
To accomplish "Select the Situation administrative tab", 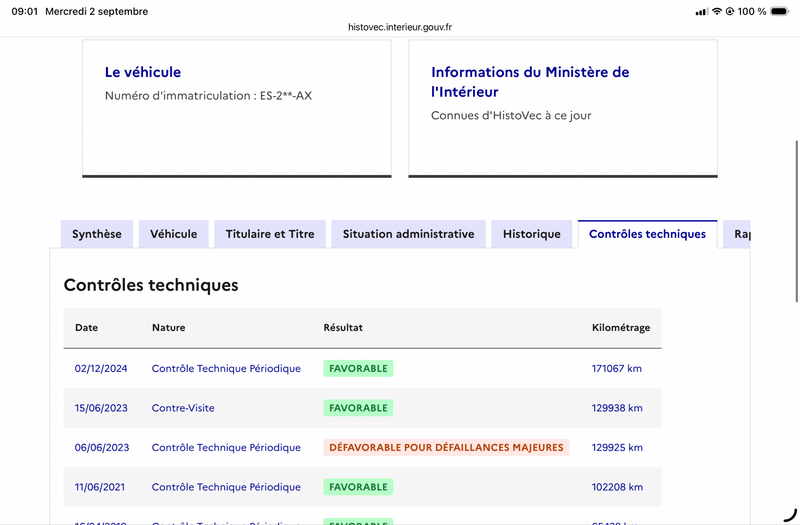I will coord(408,234).
